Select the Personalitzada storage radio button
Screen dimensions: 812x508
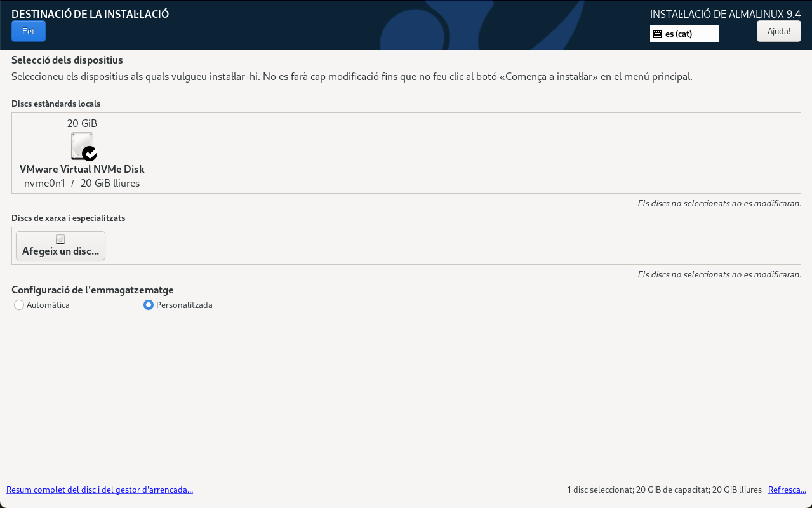coord(149,305)
